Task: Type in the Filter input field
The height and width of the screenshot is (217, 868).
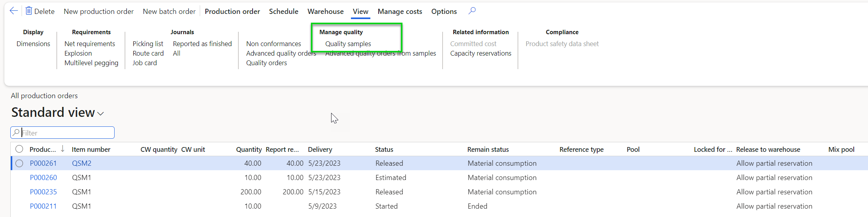Action: point(67,133)
